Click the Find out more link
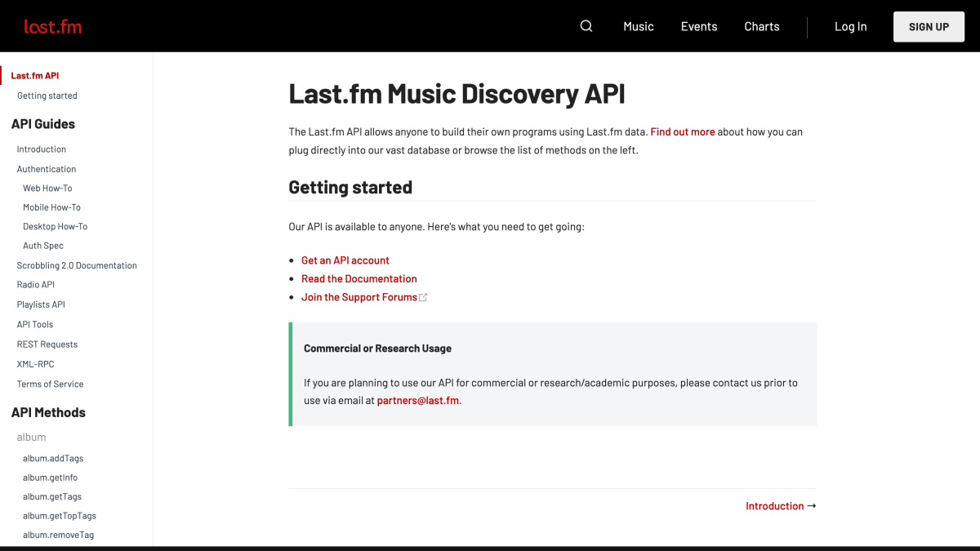 point(683,131)
